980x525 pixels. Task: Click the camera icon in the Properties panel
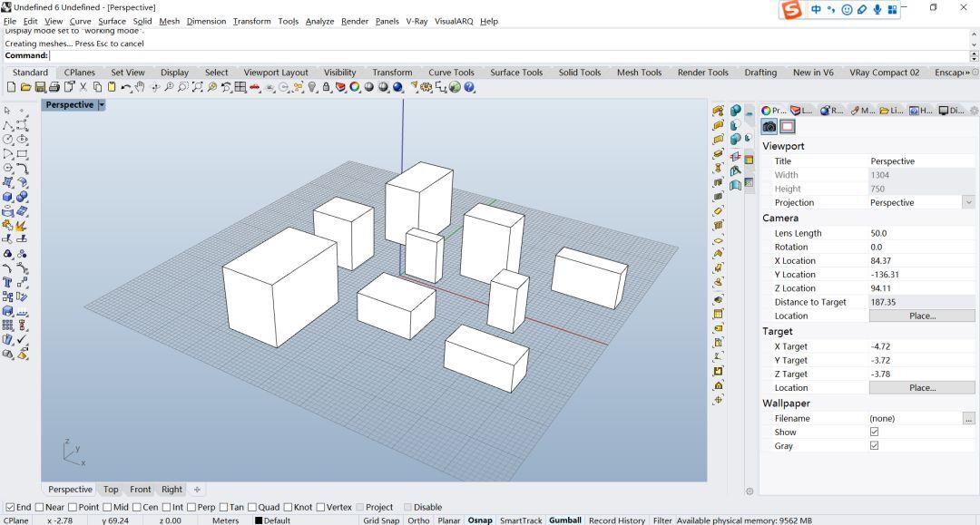point(769,127)
